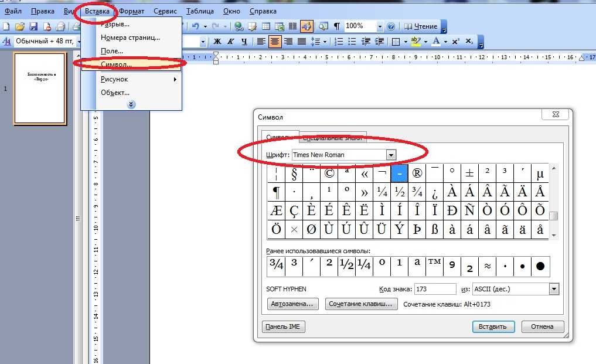Click the Outside Border icon
596x364 pixels.
[396, 42]
